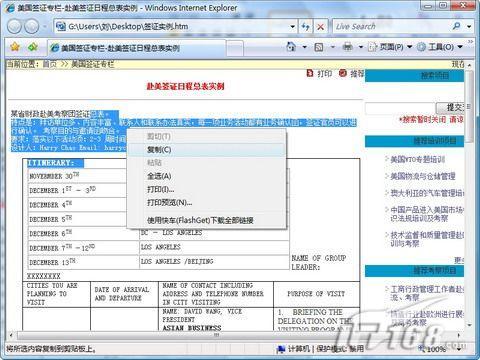Click the Add to Favorites icon
The image size is (480, 360).
point(33,47)
